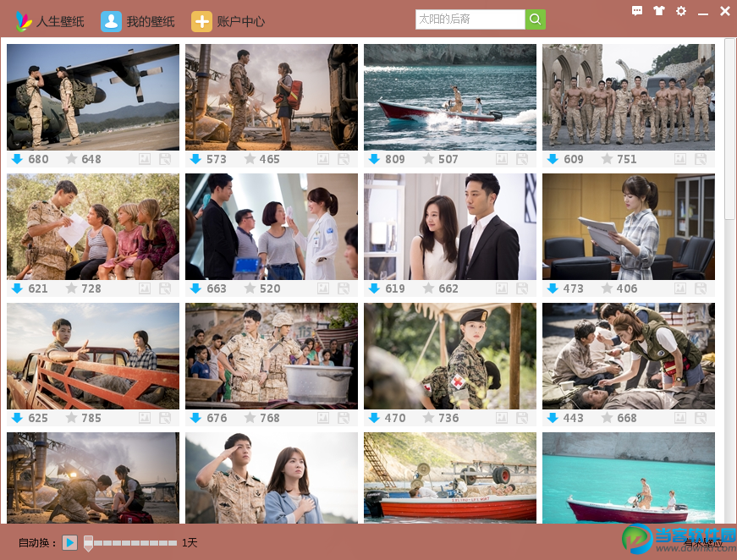Download the wallpaper with 473 downloads
The height and width of the screenshot is (560, 737).
point(553,288)
